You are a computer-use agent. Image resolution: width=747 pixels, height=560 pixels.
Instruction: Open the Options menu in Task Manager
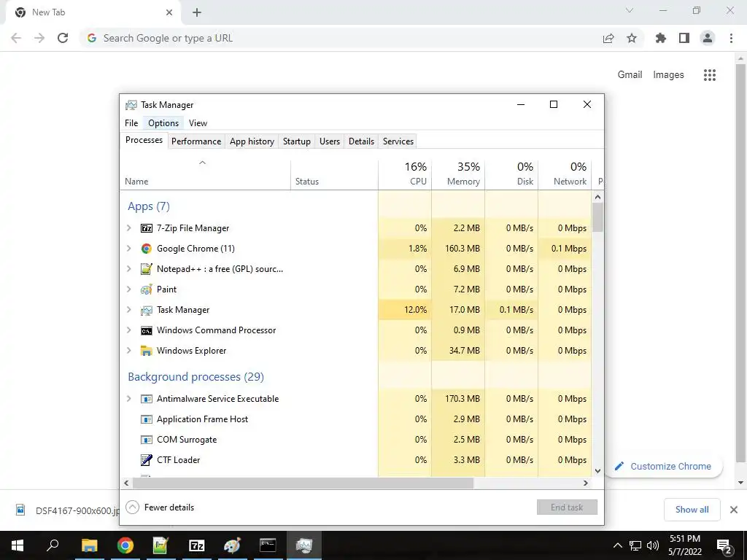point(163,123)
